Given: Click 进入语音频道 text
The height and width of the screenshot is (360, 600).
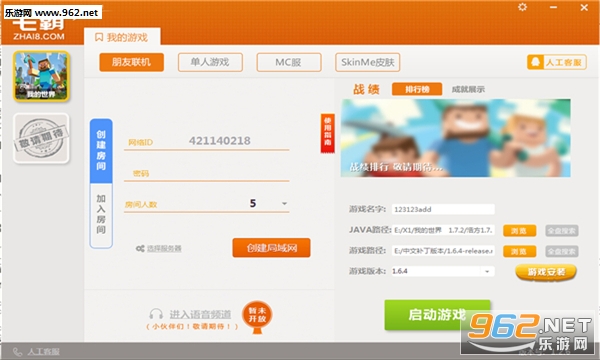Looking at the screenshot, I should 201,314.
